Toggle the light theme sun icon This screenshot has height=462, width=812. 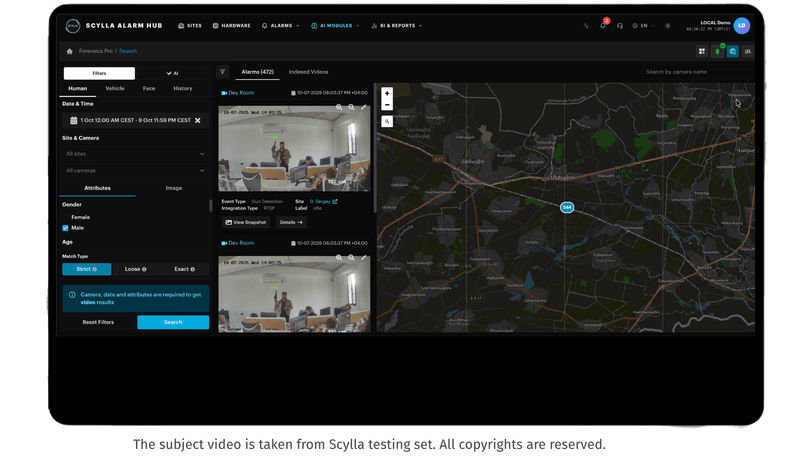[x=668, y=25]
